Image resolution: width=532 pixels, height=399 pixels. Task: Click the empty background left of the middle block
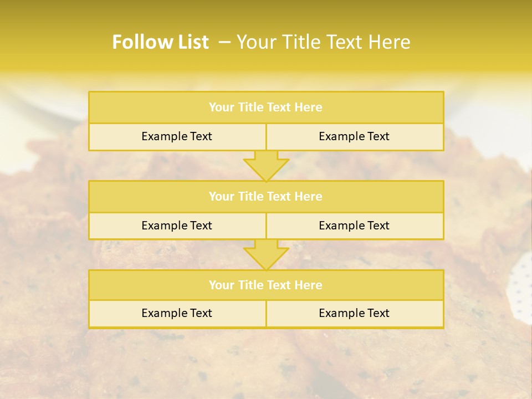(x=44, y=211)
